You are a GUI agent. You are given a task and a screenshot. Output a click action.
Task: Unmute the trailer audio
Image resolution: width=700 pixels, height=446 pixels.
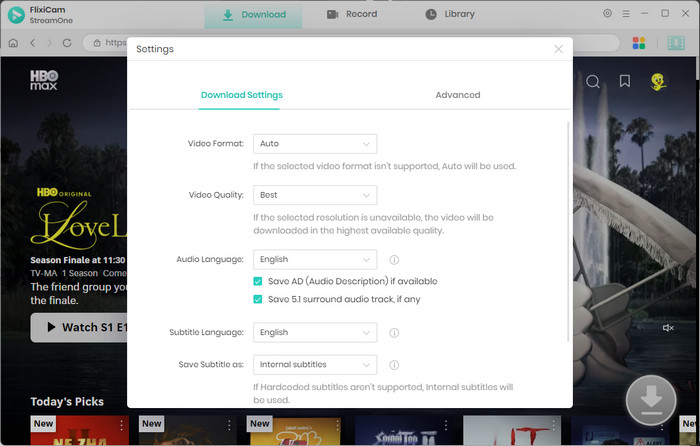(x=668, y=328)
